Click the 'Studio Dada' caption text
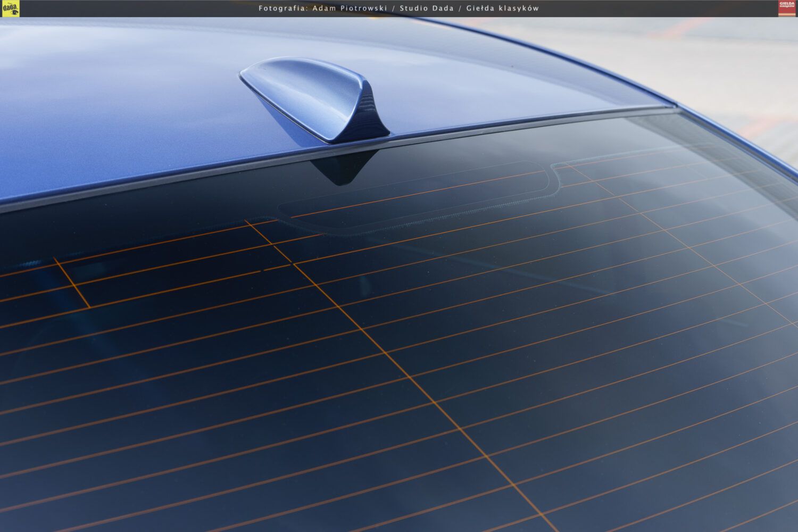The image size is (798, 532). pyautogui.click(x=427, y=8)
